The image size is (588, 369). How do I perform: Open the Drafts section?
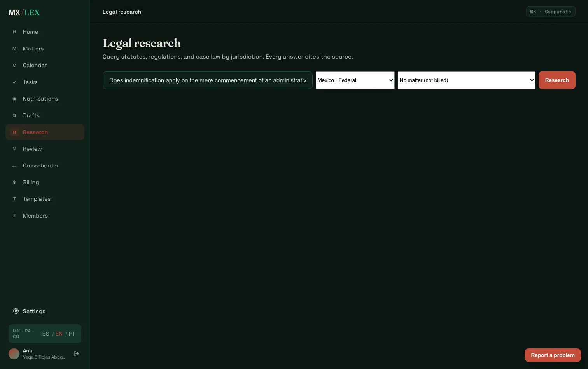point(45,115)
